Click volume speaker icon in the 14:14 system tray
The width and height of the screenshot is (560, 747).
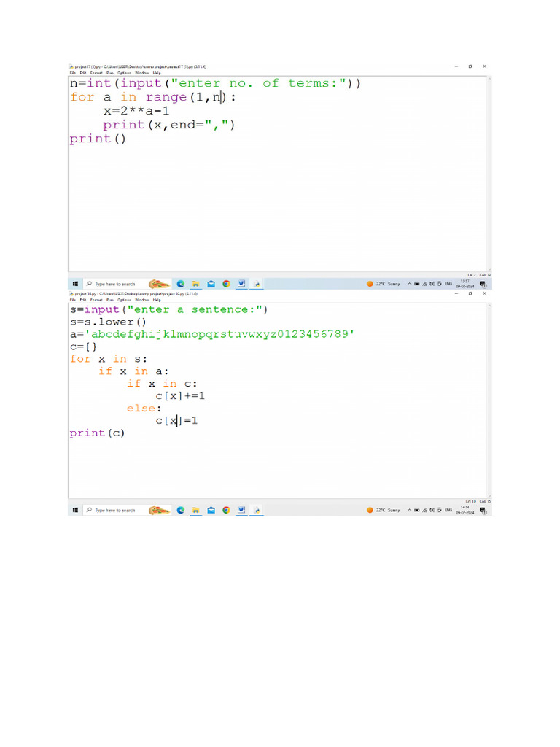point(432,510)
